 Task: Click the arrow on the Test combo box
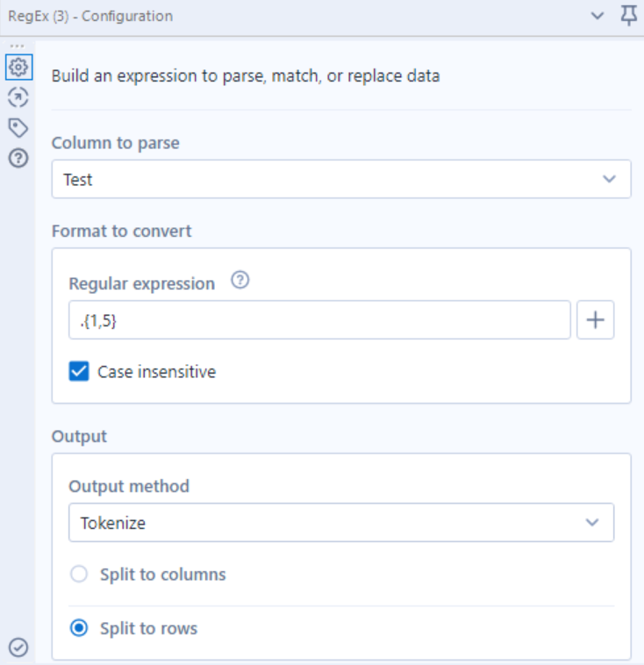click(609, 179)
